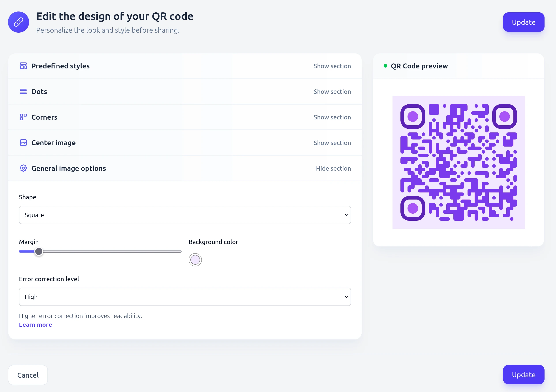The height and width of the screenshot is (392, 556).
Task: Show the Predefined styles section
Action: click(332, 66)
